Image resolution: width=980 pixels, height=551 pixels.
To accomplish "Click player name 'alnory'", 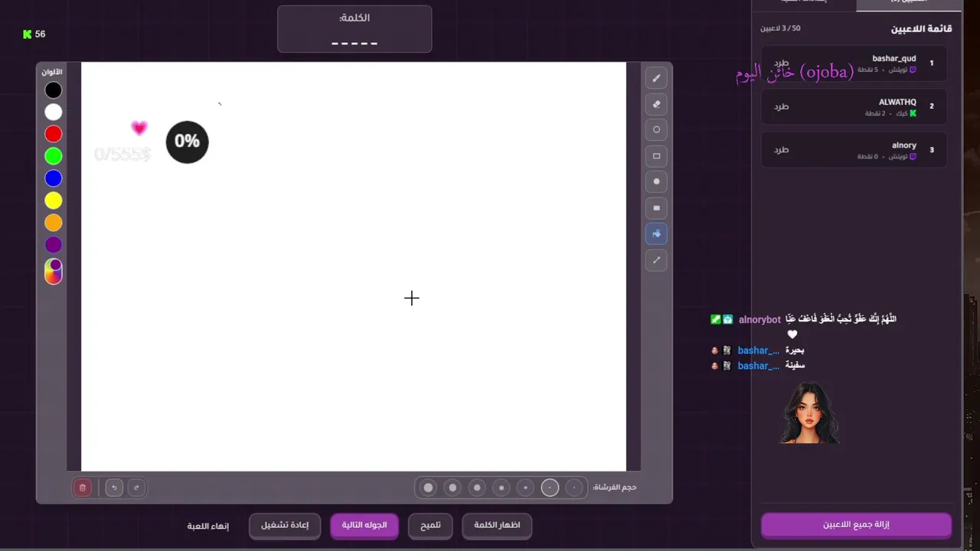I will (904, 145).
